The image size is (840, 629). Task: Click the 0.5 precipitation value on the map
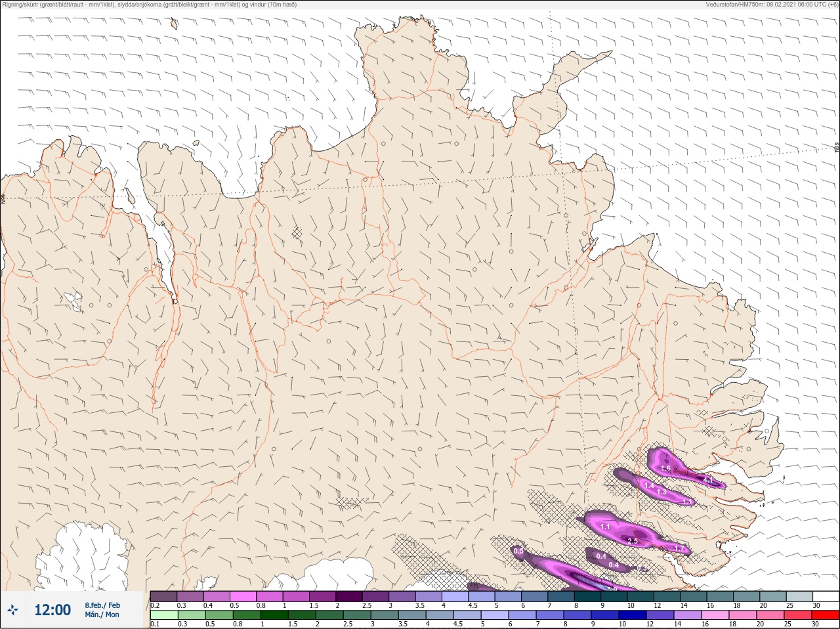click(518, 551)
